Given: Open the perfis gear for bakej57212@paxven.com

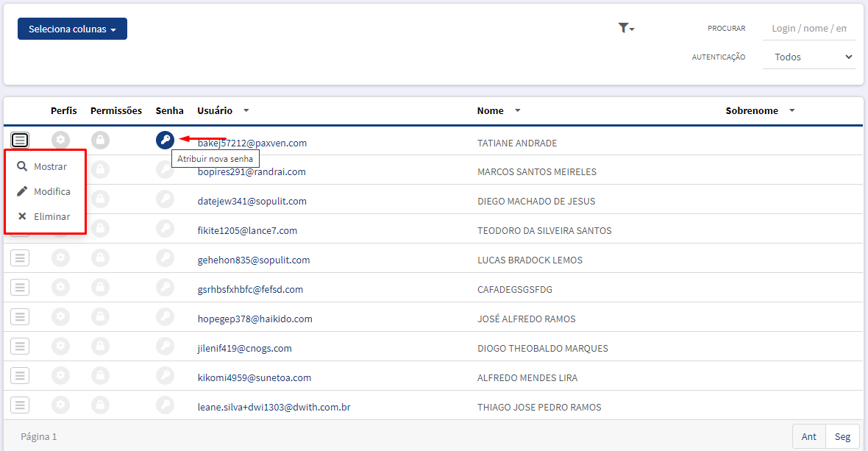Looking at the screenshot, I should point(61,140).
